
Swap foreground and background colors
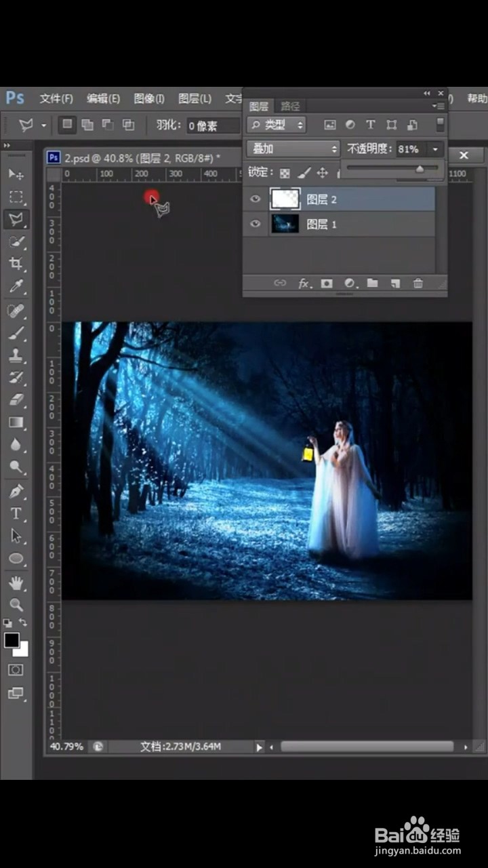(x=23, y=622)
